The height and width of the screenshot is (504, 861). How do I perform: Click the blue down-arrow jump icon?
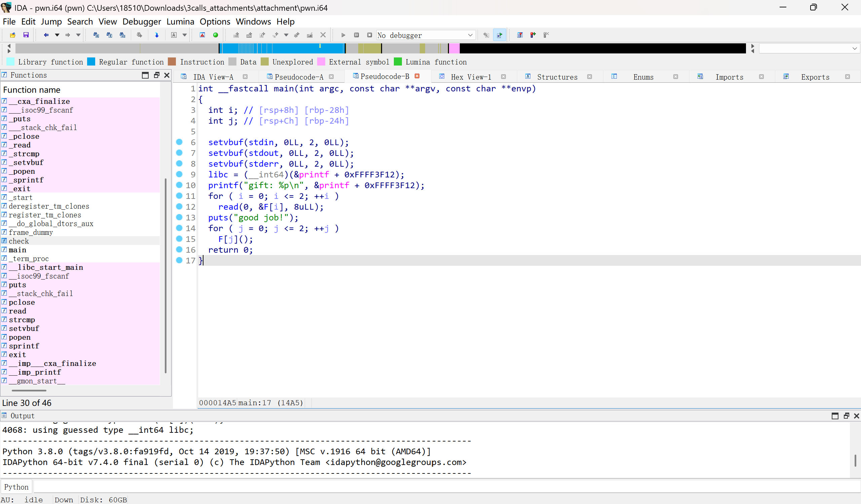[157, 35]
